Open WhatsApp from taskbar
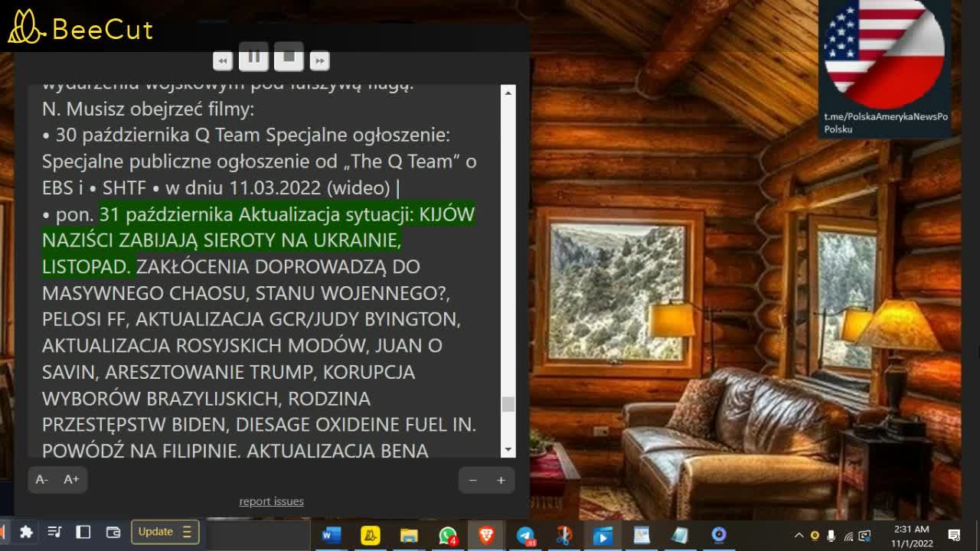The image size is (980, 551). coord(448,535)
